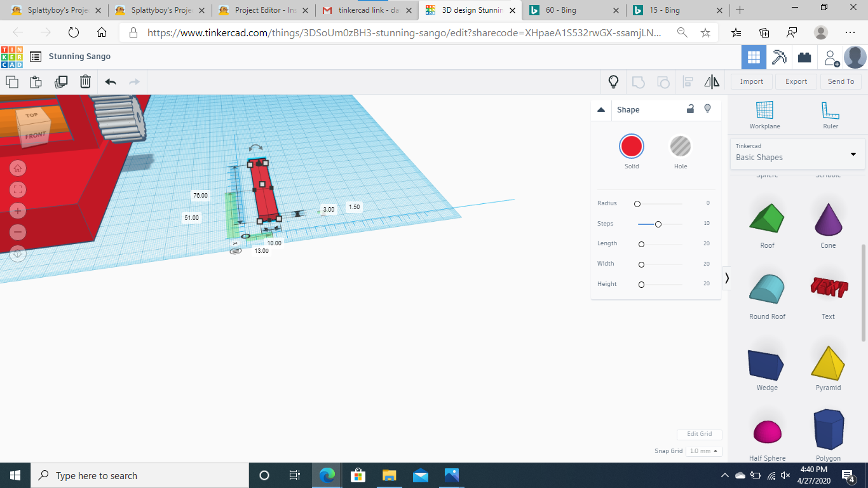Screen dimensions: 868x488
Task: Click the Windows taskbar search box
Action: click(139, 475)
